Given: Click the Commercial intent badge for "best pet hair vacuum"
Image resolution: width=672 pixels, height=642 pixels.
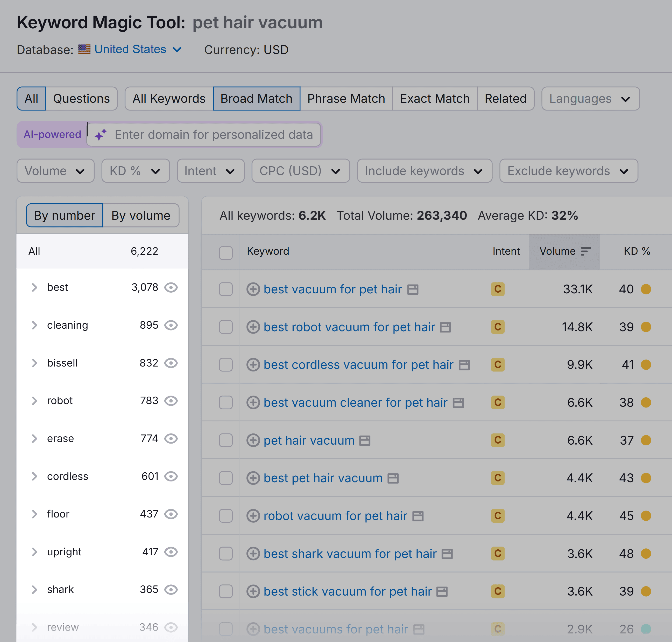Looking at the screenshot, I should pyautogui.click(x=498, y=478).
